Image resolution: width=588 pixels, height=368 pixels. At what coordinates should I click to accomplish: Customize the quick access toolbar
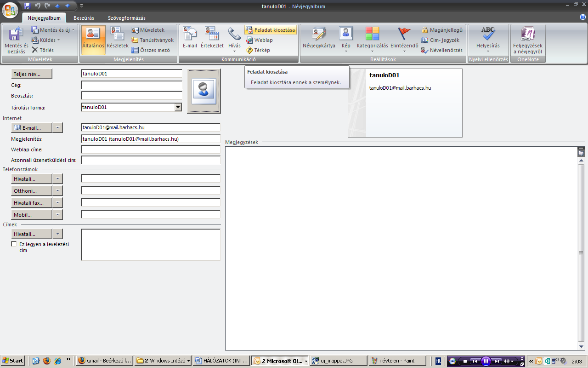click(81, 6)
